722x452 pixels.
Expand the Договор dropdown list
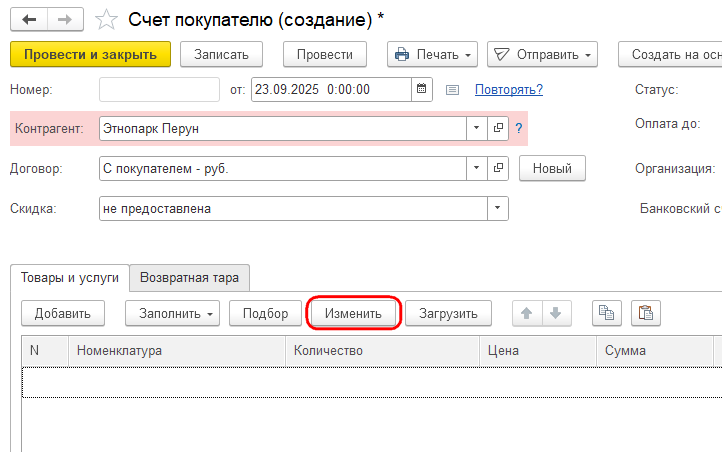click(477, 168)
